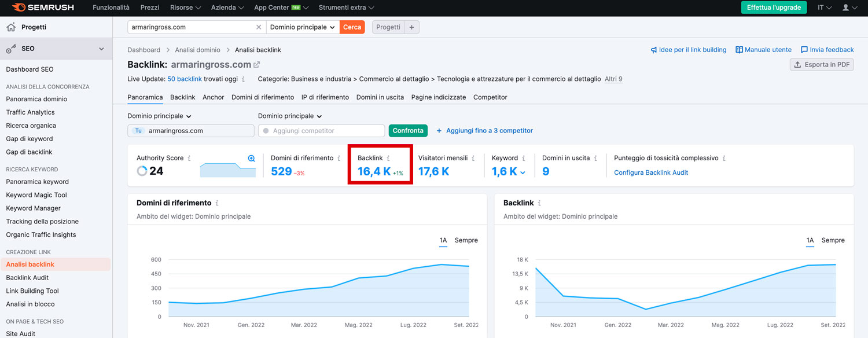Click Invia feedback link
868x338 pixels.
pos(827,50)
